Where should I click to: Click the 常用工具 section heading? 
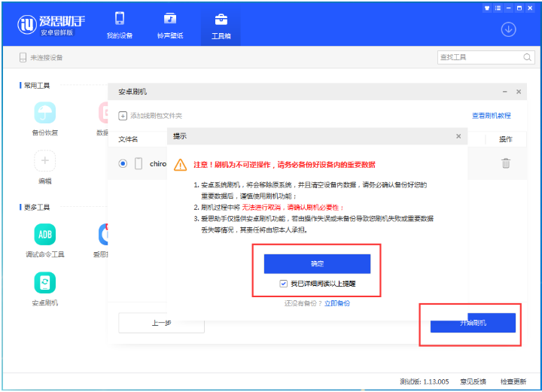coord(37,85)
